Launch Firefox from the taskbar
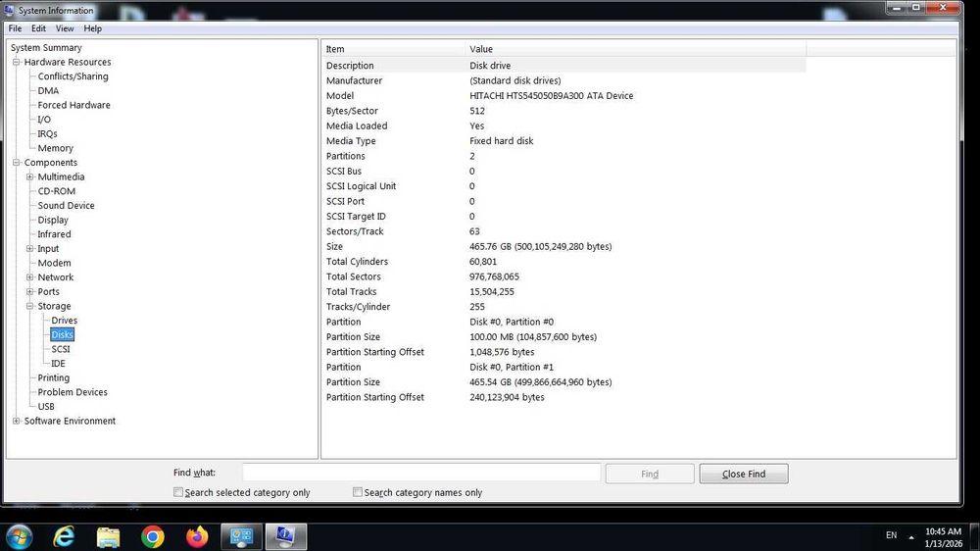This screenshot has width=980, height=551. point(197,536)
